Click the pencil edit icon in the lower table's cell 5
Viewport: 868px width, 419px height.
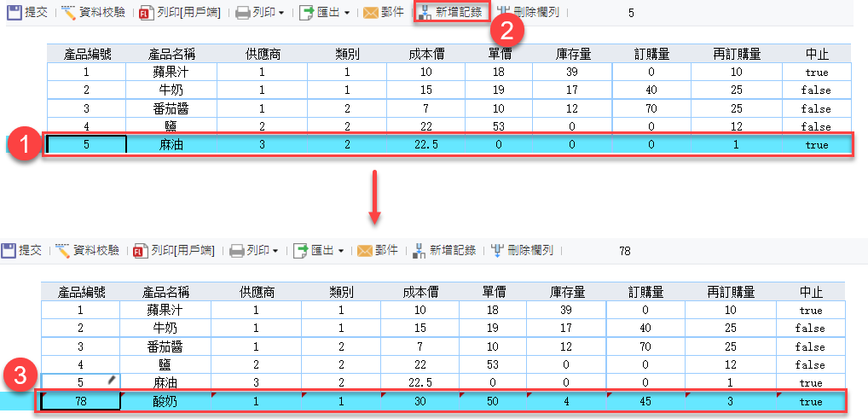(x=112, y=379)
